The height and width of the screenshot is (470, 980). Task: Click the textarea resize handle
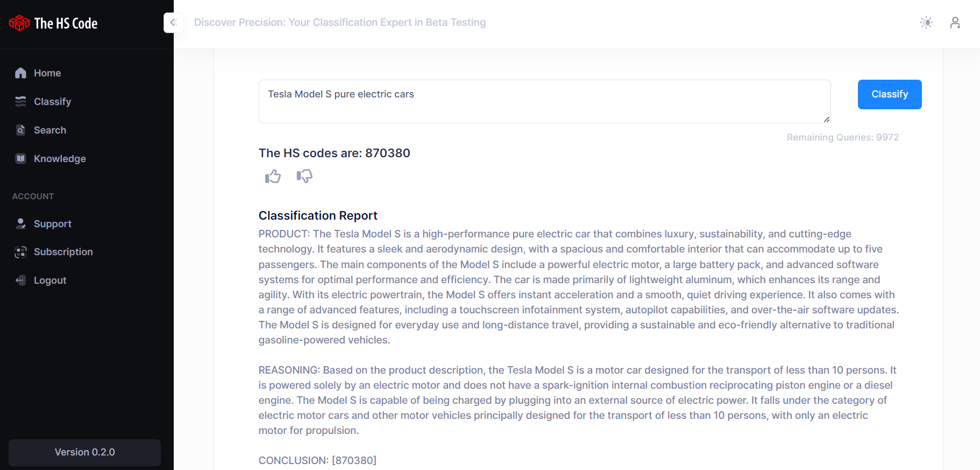[x=827, y=120]
